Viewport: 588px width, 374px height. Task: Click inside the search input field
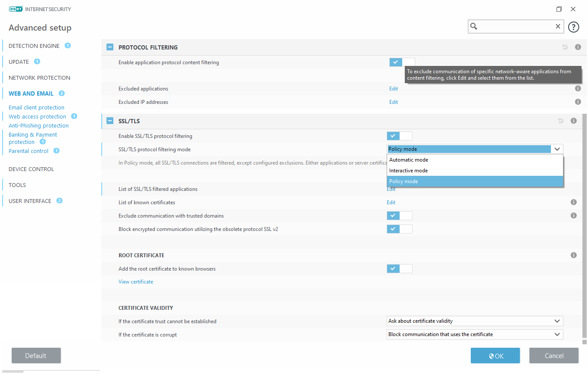pos(515,27)
